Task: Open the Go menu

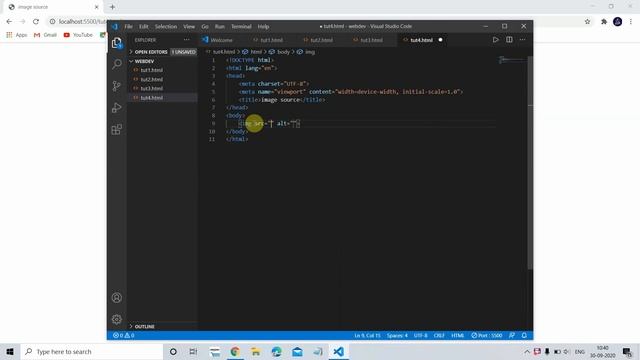Action: tap(205, 27)
